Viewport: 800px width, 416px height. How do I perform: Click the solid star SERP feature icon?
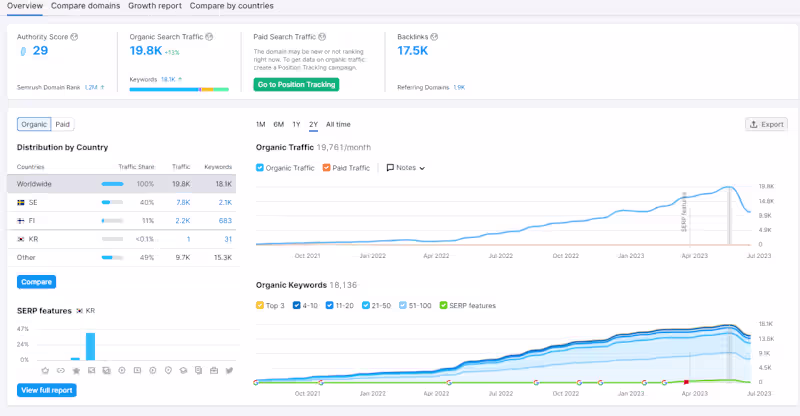coord(75,371)
